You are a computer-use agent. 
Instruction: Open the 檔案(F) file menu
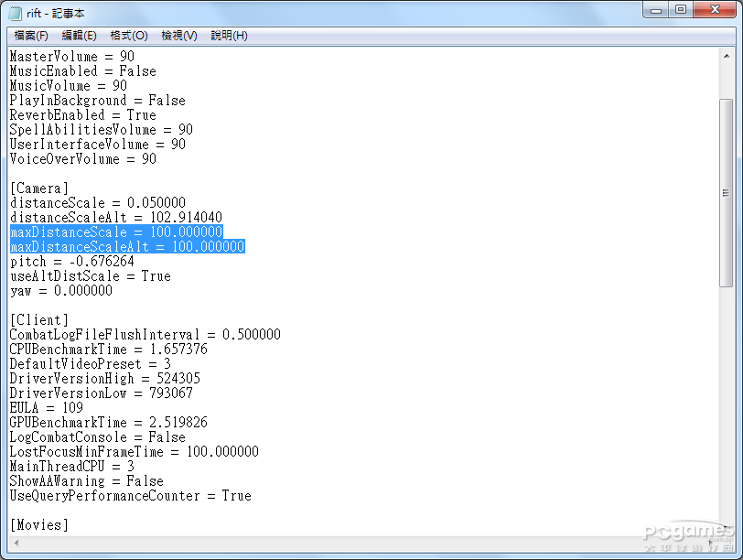pyautogui.click(x=31, y=36)
